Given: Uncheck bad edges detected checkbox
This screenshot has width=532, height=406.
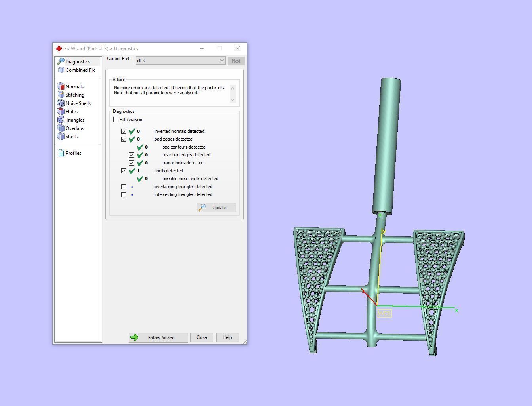Looking at the screenshot, I should pyautogui.click(x=123, y=139).
